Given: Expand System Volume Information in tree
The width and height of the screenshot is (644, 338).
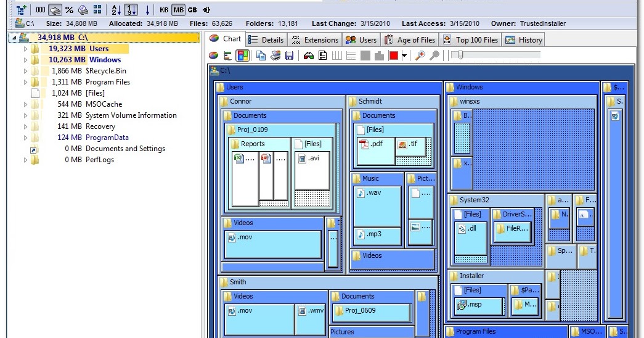Looking at the screenshot, I should pos(25,115).
